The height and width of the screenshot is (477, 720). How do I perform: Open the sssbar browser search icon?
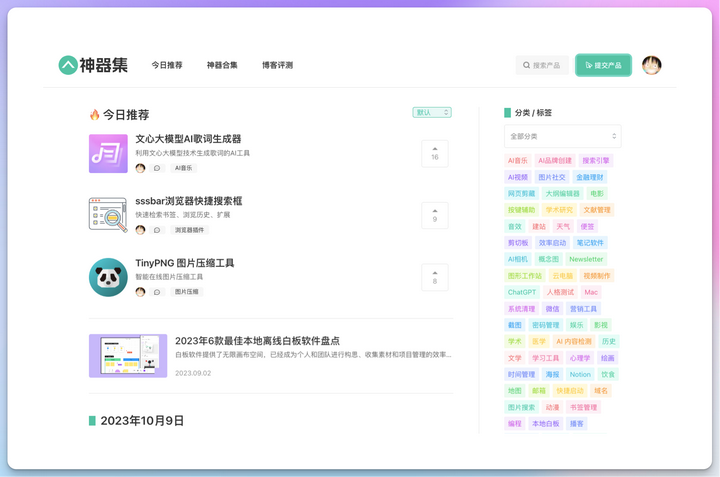108,215
